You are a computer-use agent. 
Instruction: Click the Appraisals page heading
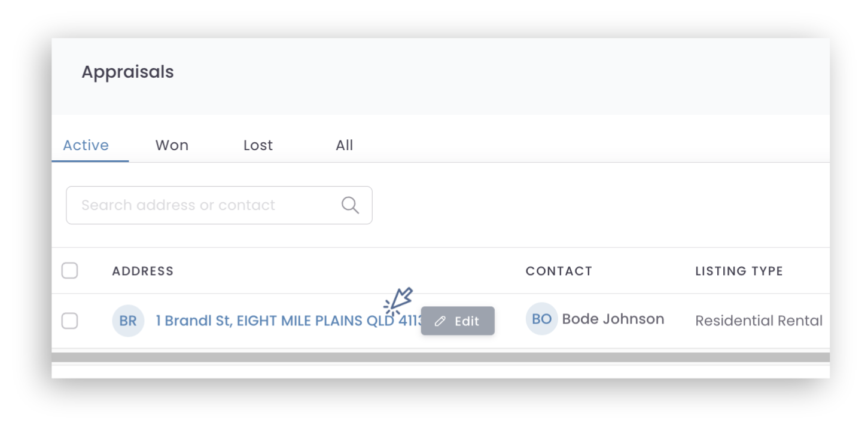[127, 72]
